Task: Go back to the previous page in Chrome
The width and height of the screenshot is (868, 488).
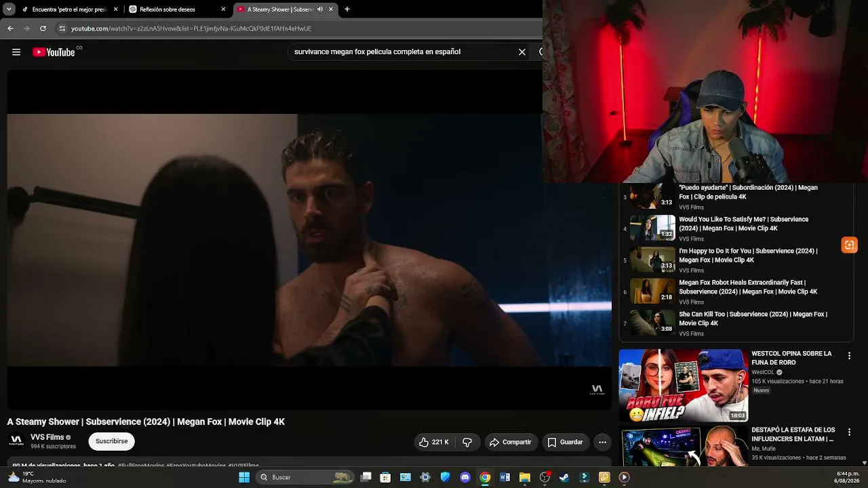Action: tap(10, 28)
